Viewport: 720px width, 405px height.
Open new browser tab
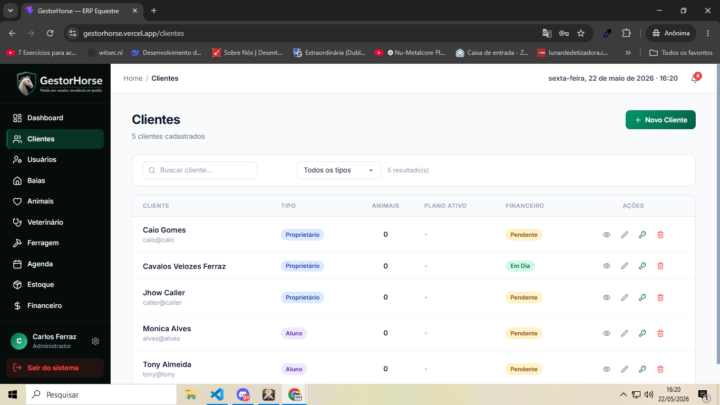tap(154, 11)
